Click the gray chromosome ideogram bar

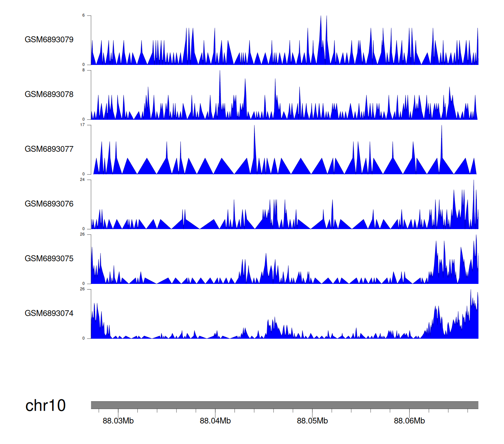(284, 405)
